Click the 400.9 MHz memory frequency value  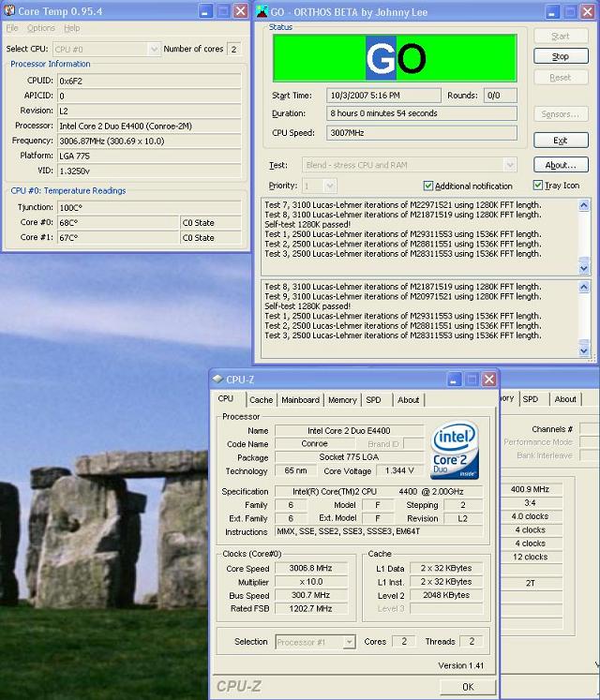(530, 489)
